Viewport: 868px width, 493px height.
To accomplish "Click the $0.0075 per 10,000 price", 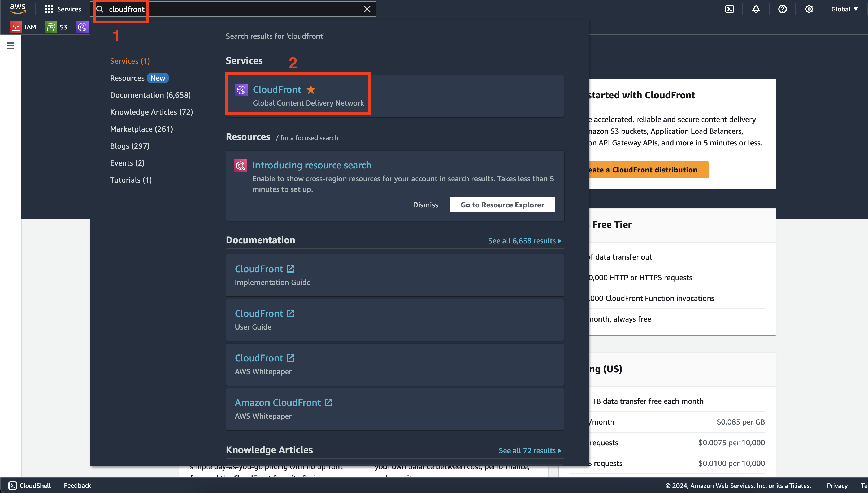I will coord(731,443).
